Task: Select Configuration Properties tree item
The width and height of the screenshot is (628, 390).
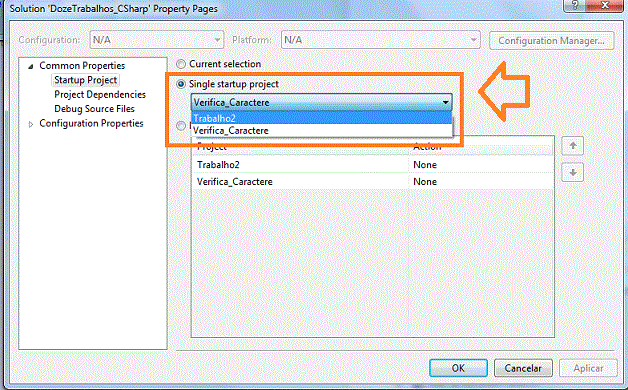Action: pos(91,123)
